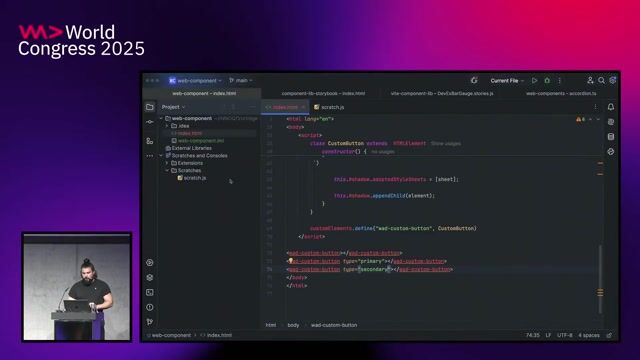The width and height of the screenshot is (640, 360).
Task: Run the current file with play icon
Action: (x=534, y=80)
